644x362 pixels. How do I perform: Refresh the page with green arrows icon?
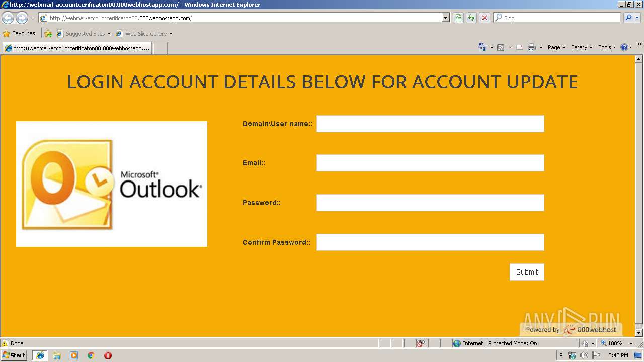[x=471, y=18]
